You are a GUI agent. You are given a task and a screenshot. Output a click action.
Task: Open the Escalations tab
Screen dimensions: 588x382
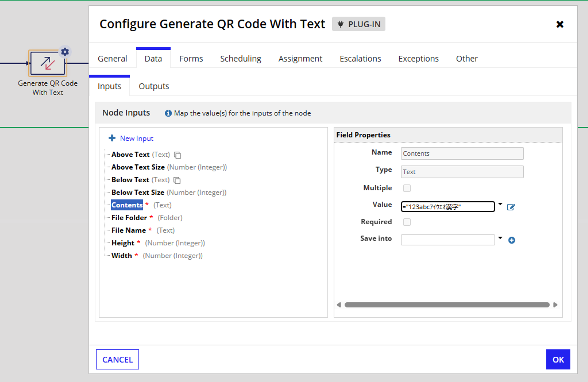pos(360,59)
